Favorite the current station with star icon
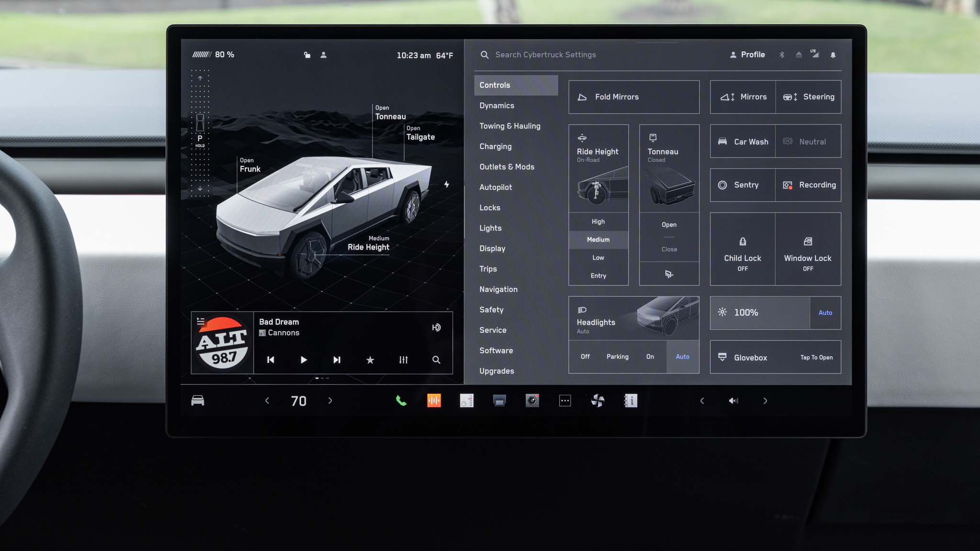 (370, 360)
